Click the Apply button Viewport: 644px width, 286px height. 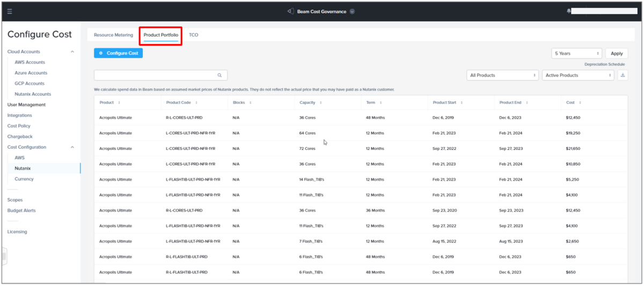pos(617,53)
